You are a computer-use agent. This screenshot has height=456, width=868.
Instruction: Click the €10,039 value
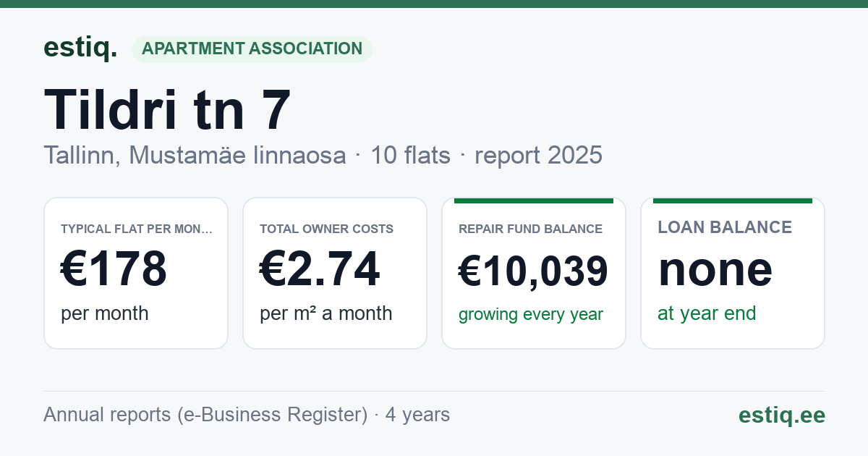[533, 272]
